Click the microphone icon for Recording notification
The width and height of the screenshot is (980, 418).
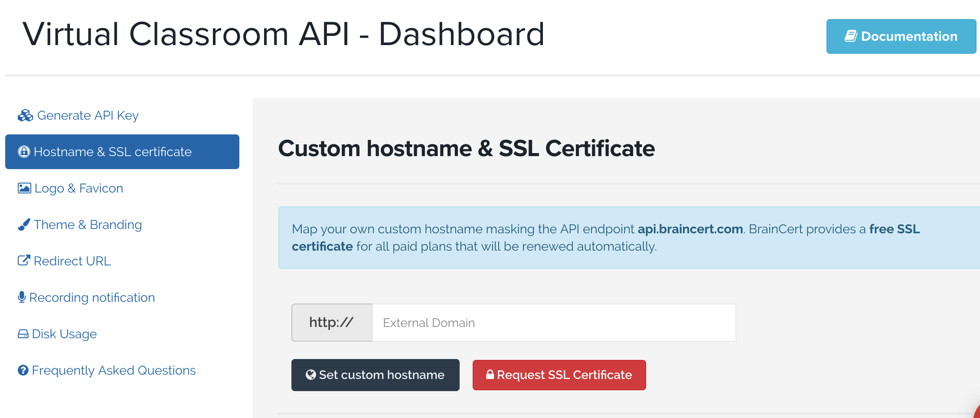(x=22, y=297)
